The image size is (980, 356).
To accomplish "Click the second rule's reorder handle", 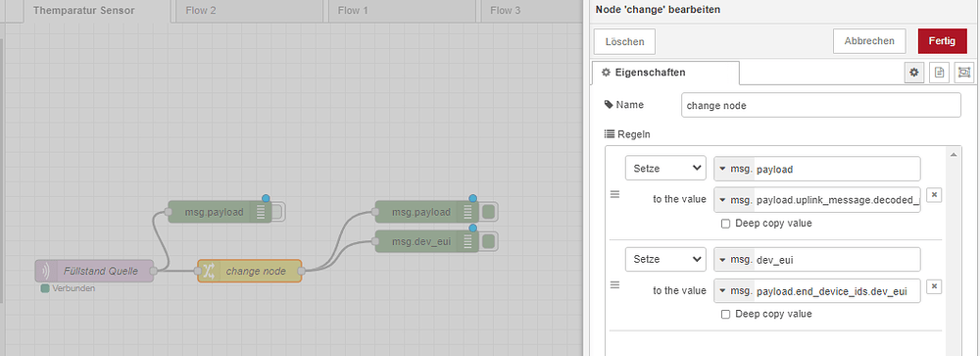I will point(615,284).
